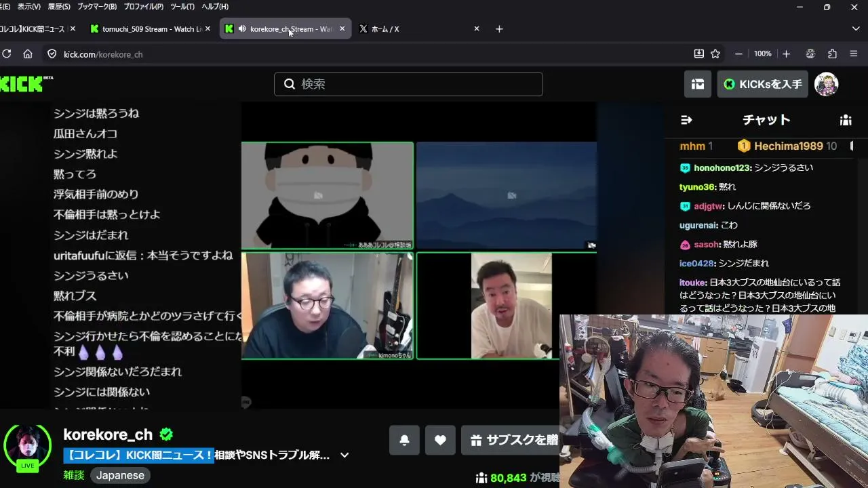Open ice0428's chat profile
Screen dimensions: 868x488
pyautogui.click(x=697, y=263)
